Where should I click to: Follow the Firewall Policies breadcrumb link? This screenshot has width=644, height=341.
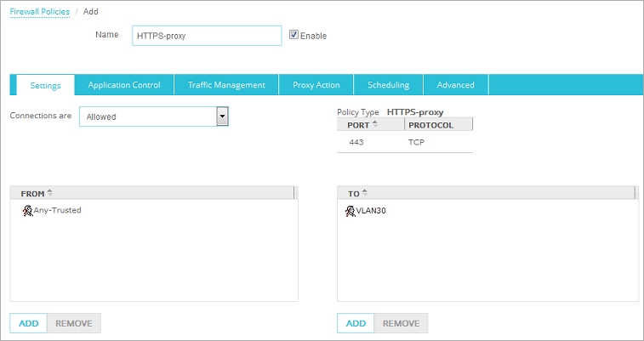[40, 11]
